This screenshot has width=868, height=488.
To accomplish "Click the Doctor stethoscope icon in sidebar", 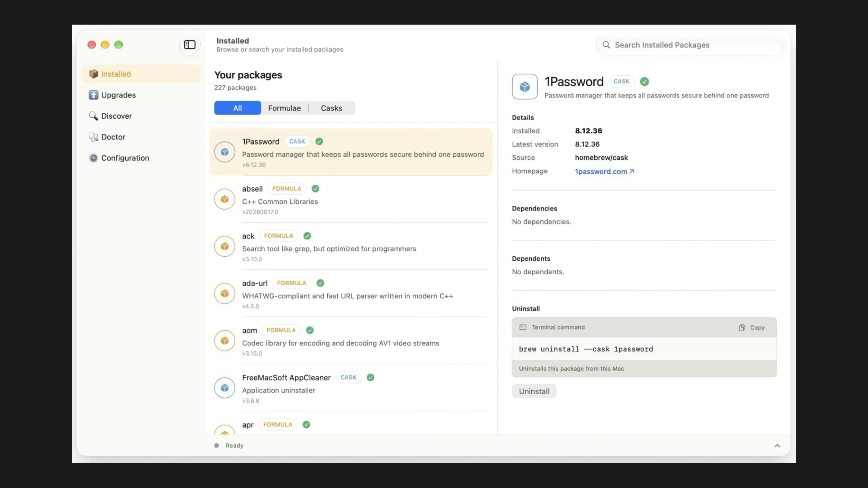I will click(93, 137).
